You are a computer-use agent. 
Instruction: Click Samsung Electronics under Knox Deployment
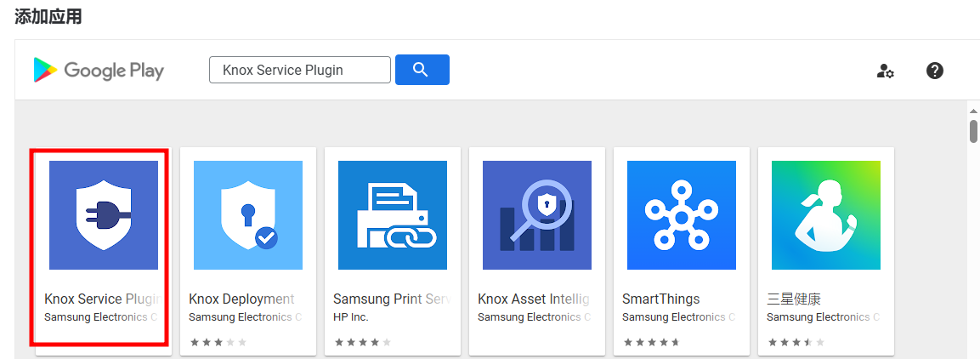(245, 317)
